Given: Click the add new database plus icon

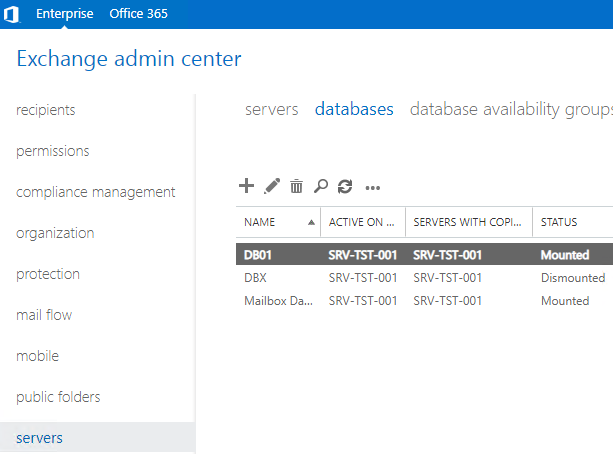Looking at the screenshot, I should click(246, 186).
